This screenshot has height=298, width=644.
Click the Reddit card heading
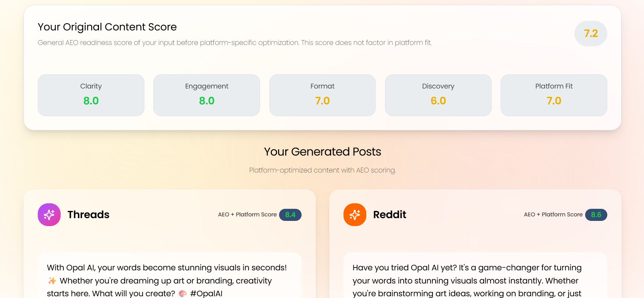390,215
